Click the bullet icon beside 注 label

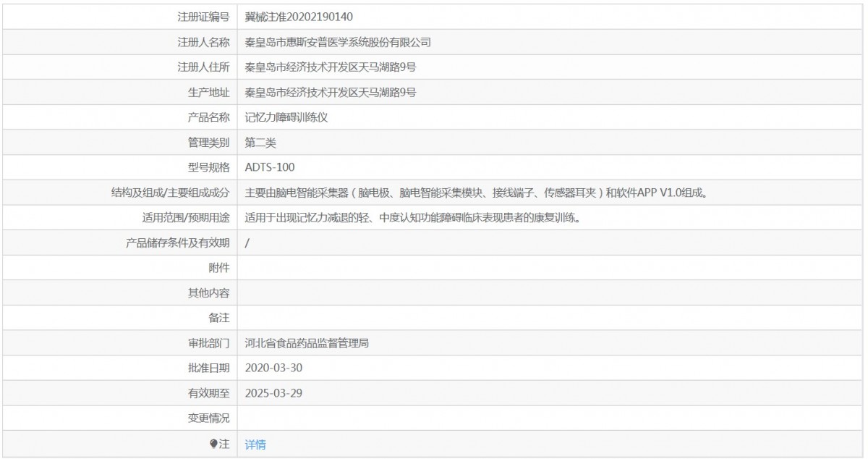[213, 444]
